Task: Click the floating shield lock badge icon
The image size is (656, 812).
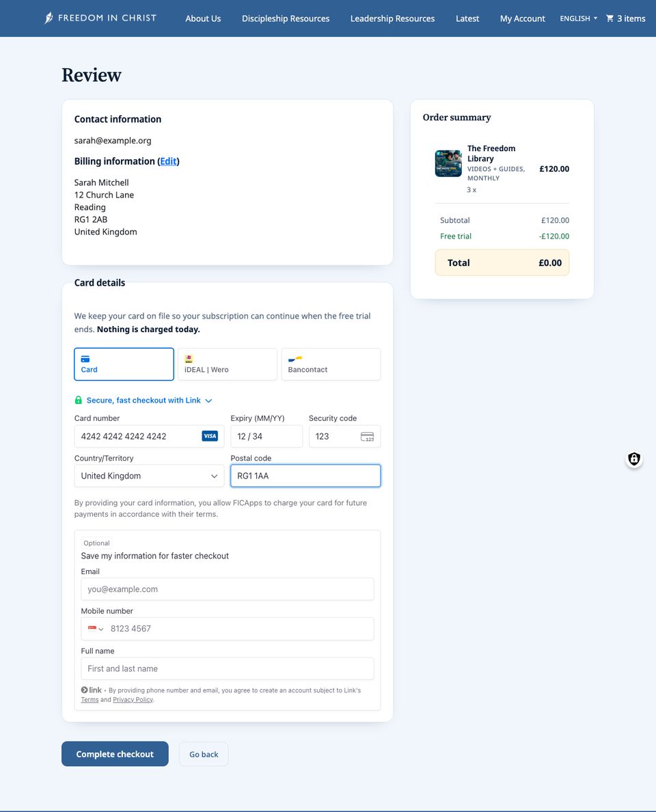Action: (634, 459)
